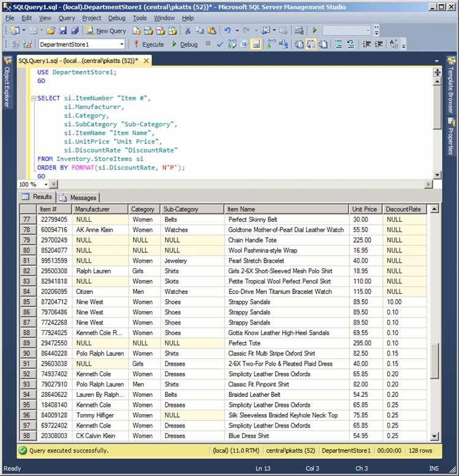Select the row header 85
This screenshot has height=476, width=459.
pos(28,302)
